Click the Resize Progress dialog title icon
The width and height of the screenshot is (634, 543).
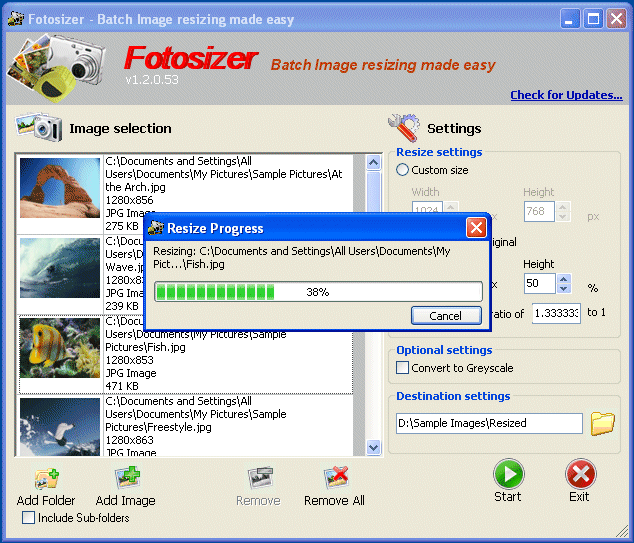(156, 228)
